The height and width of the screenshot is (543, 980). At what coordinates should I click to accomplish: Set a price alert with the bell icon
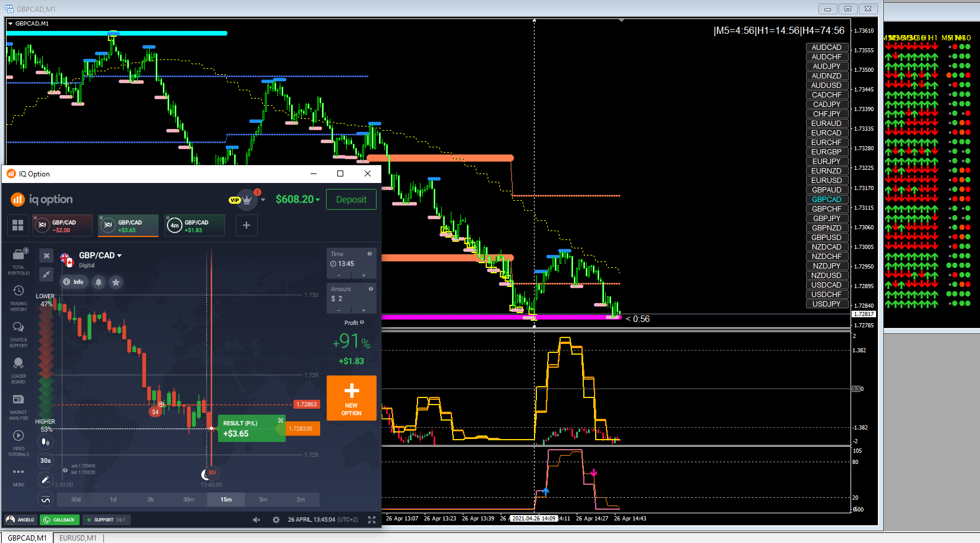click(99, 282)
